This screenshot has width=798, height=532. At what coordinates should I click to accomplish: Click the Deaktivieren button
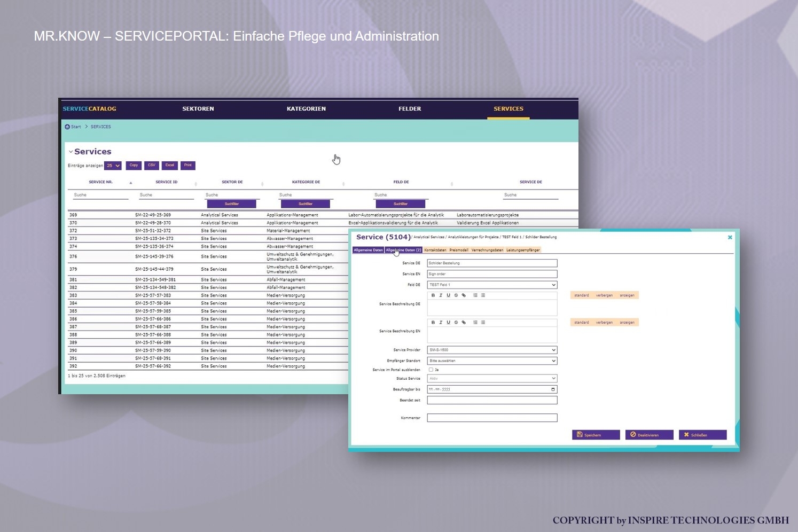(x=650, y=435)
